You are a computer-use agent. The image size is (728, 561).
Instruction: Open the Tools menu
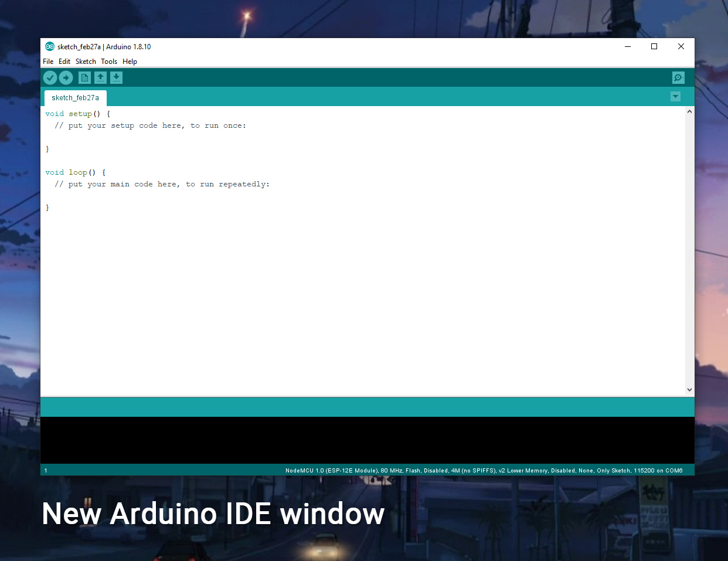point(109,62)
